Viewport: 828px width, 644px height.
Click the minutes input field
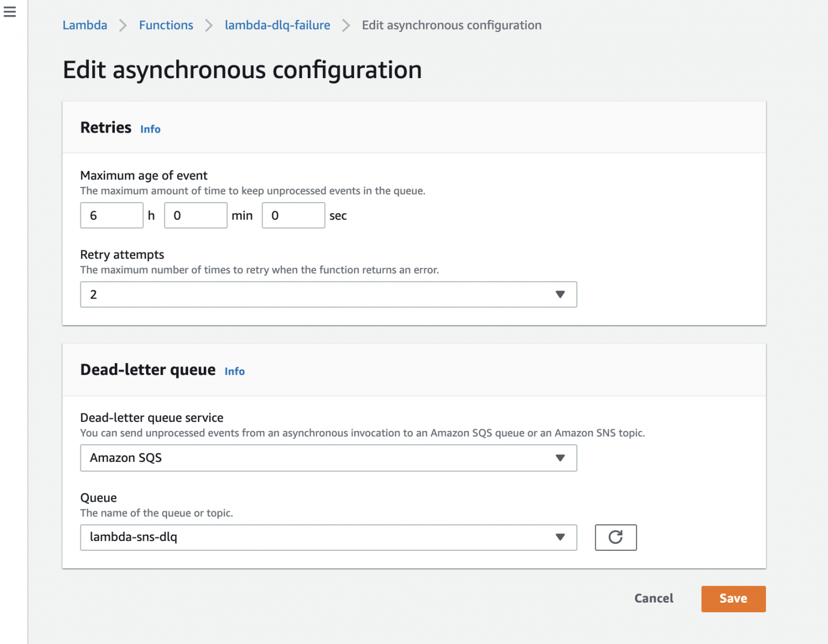[x=195, y=215]
